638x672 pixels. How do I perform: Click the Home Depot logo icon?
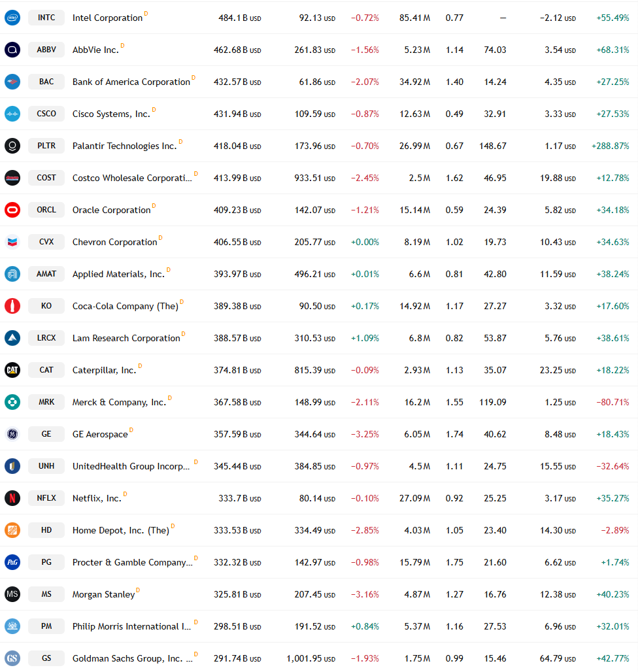[12, 529]
